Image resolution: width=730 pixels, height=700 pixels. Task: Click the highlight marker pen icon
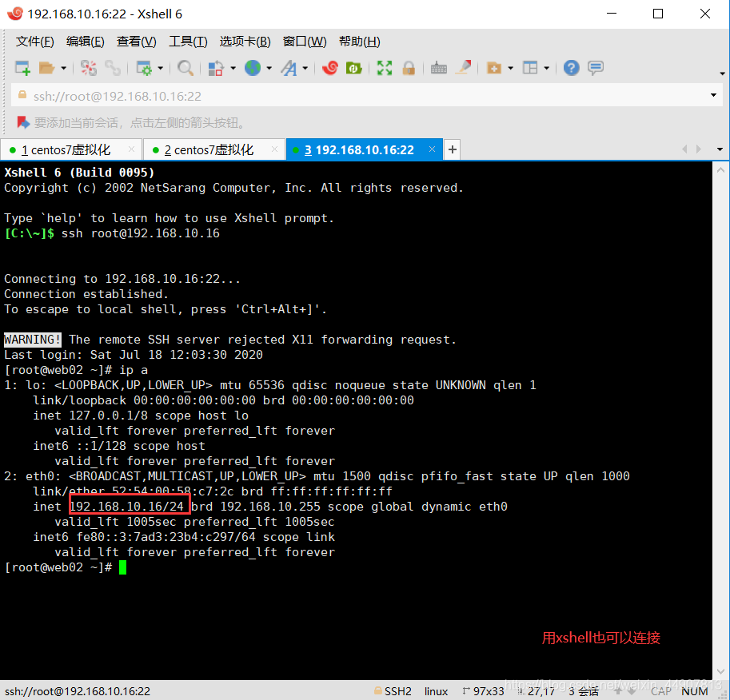coord(463,68)
